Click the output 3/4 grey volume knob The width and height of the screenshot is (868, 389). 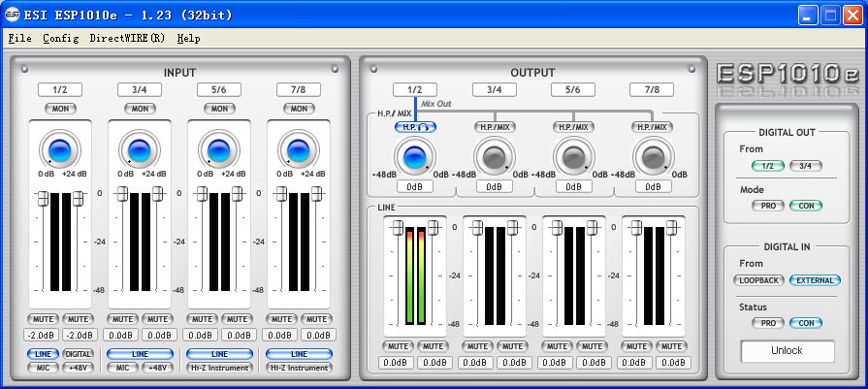(495, 157)
